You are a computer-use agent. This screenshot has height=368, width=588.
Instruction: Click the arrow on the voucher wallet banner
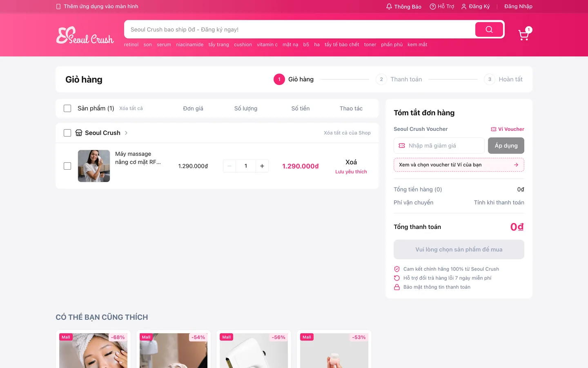[516, 165]
